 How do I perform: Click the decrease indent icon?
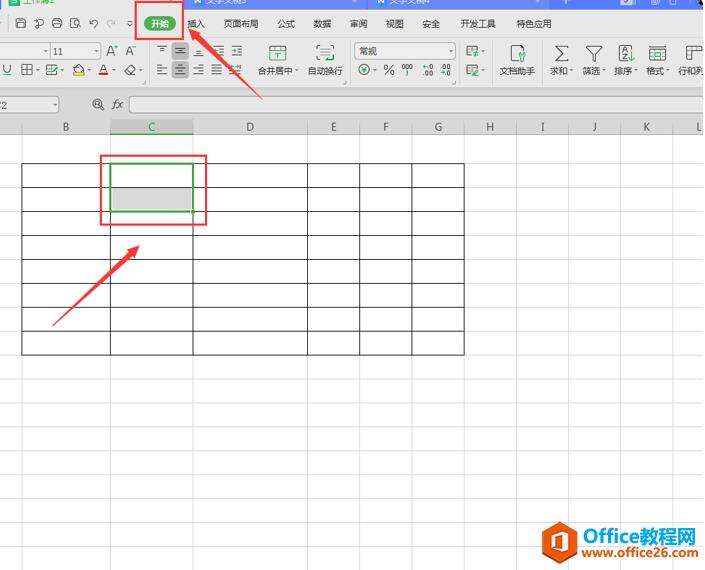tap(219, 50)
